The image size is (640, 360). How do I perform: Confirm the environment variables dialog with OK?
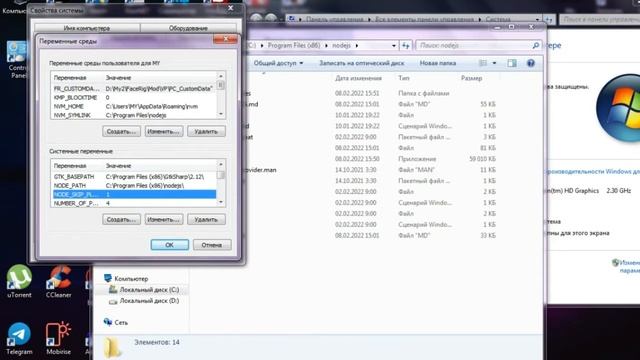click(169, 245)
